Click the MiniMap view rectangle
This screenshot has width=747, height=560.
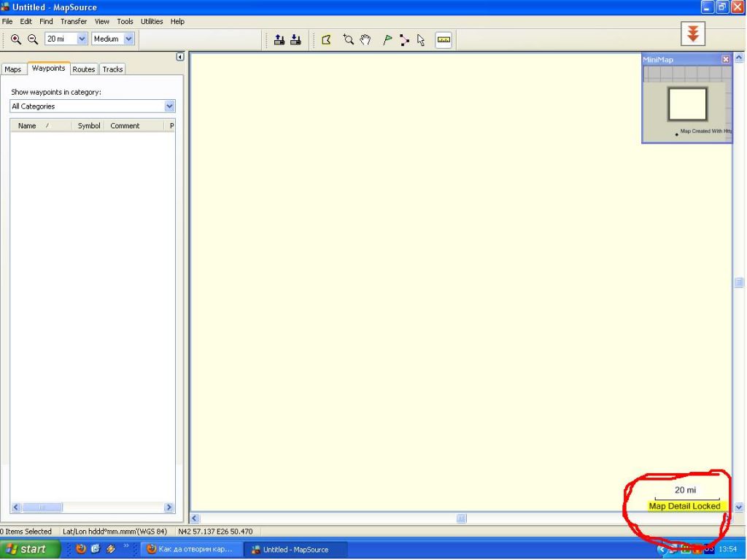pyautogui.click(x=687, y=104)
